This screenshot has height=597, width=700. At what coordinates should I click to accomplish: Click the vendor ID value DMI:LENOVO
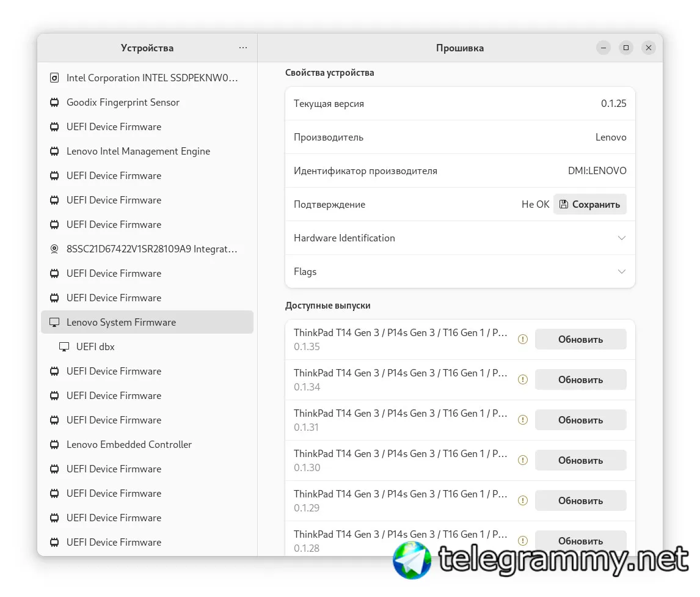point(597,170)
